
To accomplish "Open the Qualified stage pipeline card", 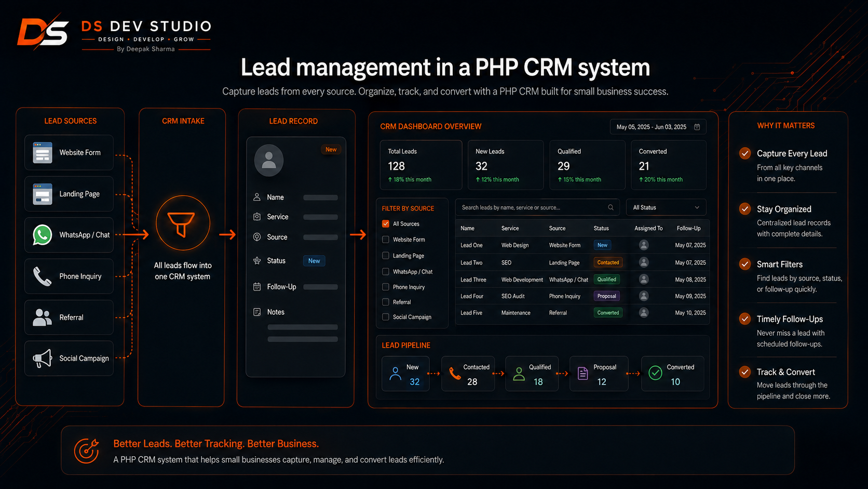I will pos(532,374).
